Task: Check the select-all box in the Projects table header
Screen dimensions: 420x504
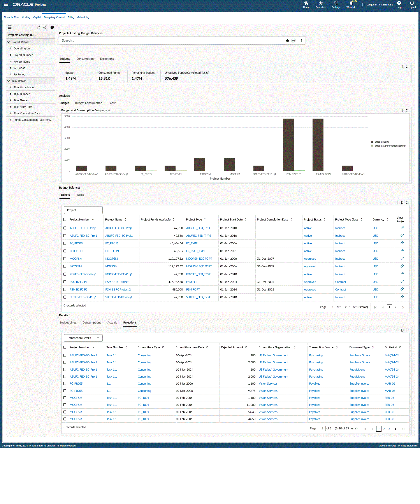Action: (65, 219)
